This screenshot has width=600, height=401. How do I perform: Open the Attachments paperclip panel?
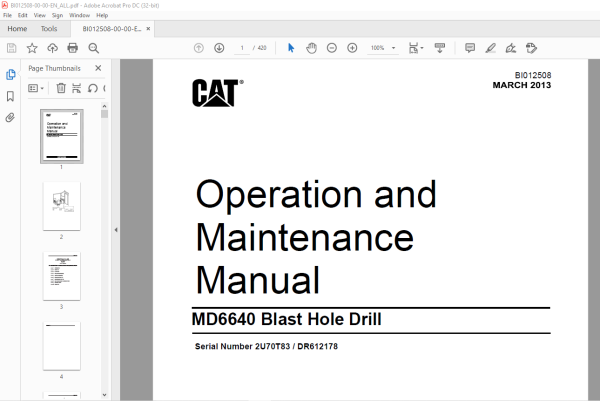click(10, 117)
